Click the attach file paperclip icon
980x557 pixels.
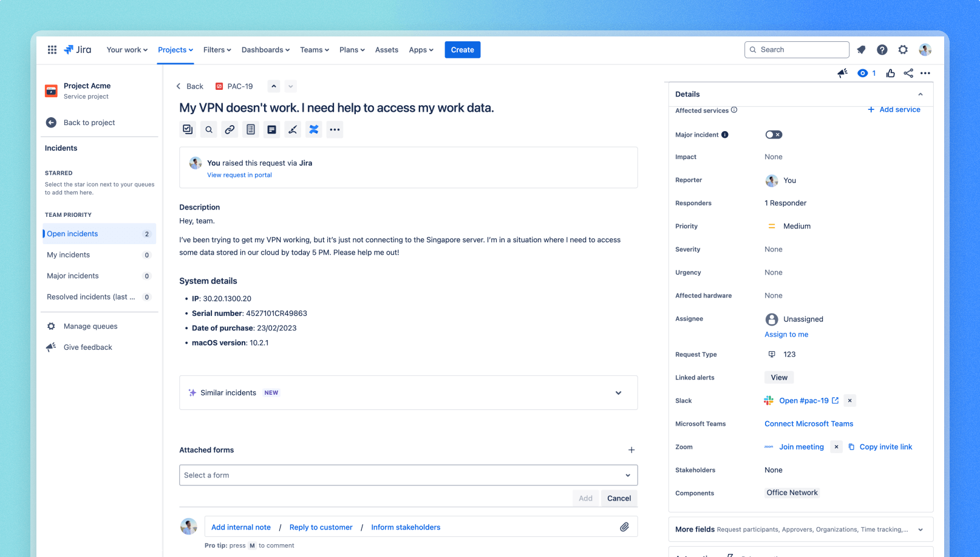(625, 527)
